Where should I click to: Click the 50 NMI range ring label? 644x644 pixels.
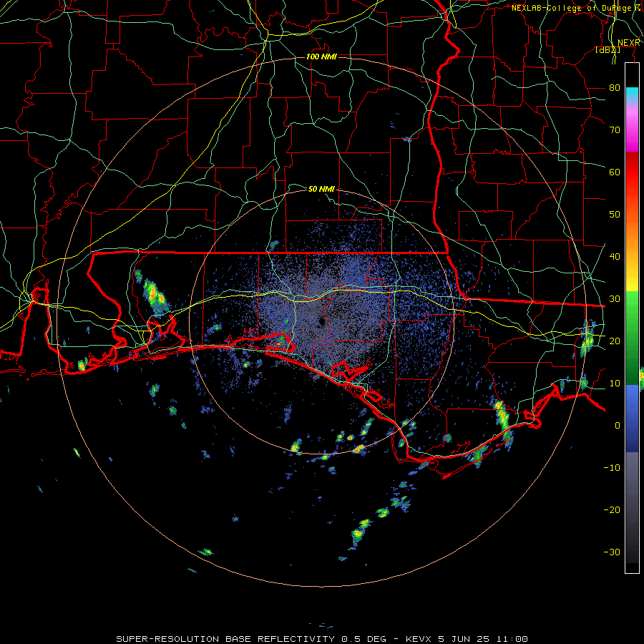click(321, 189)
